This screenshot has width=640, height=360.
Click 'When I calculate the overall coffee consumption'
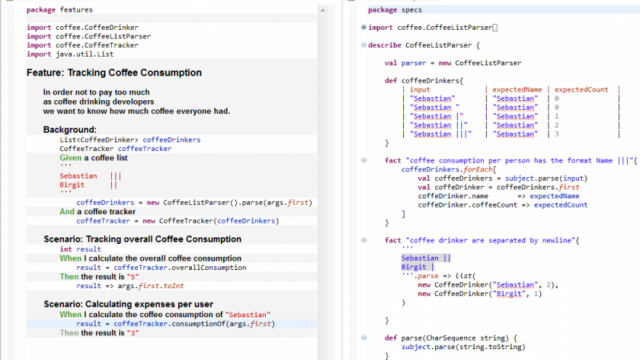pos(151,258)
